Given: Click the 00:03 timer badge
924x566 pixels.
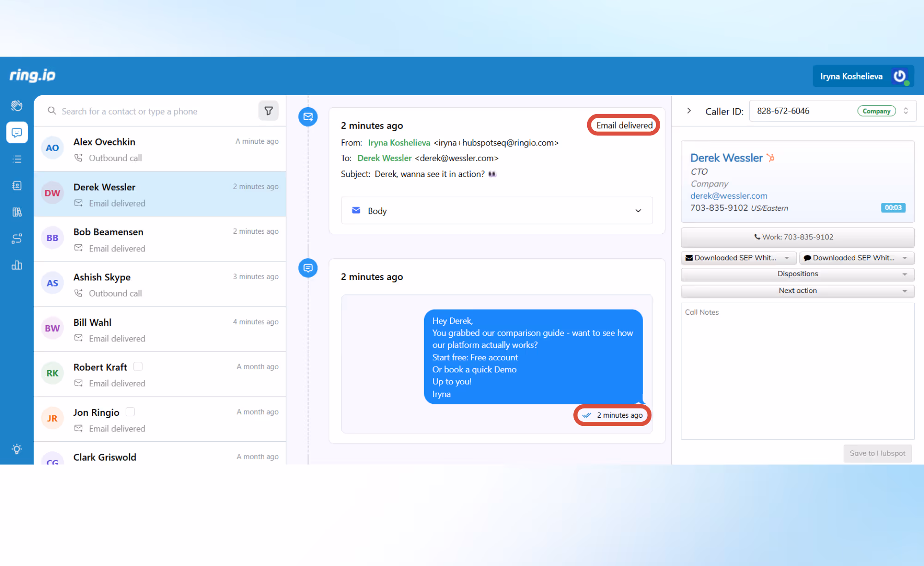Looking at the screenshot, I should (893, 207).
